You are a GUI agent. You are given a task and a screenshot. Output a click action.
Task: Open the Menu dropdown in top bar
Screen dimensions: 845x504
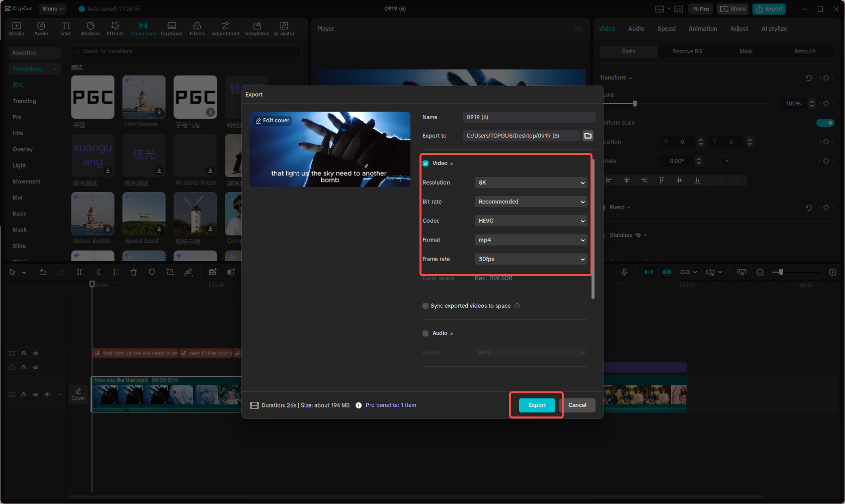point(52,9)
